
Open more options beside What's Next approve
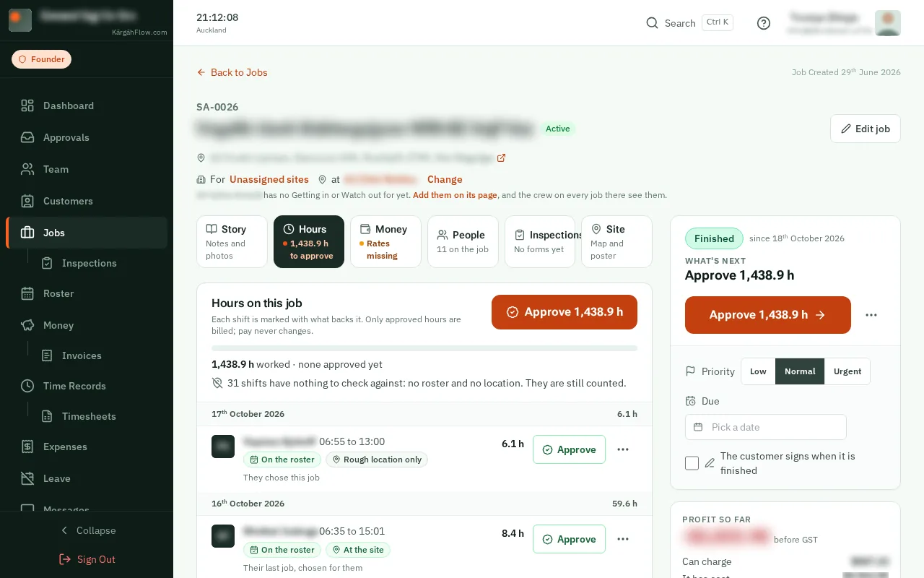coord(871,315)
